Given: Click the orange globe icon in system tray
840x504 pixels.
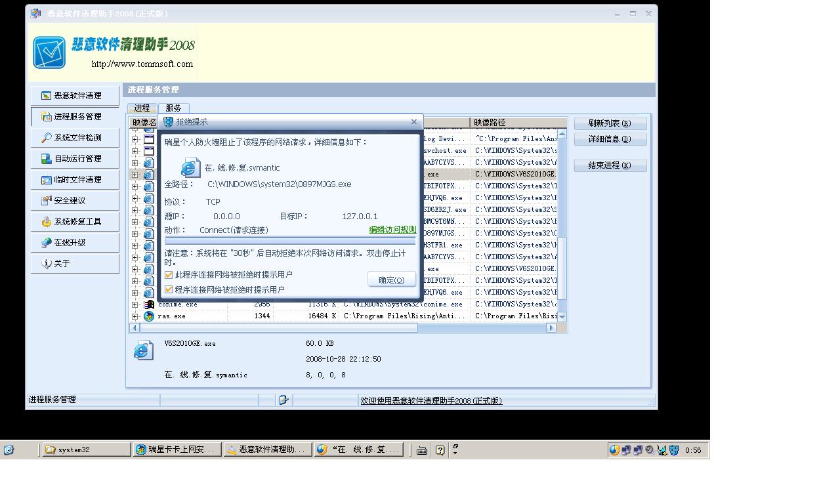Looking at the screenshot, I should (x=614, y=450).
